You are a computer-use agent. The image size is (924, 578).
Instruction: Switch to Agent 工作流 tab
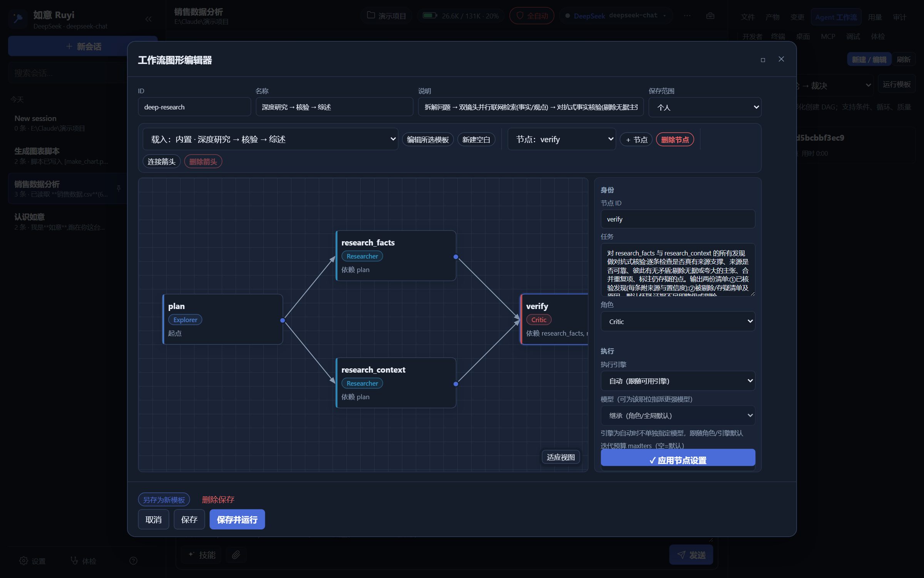[x=836, y=17]
